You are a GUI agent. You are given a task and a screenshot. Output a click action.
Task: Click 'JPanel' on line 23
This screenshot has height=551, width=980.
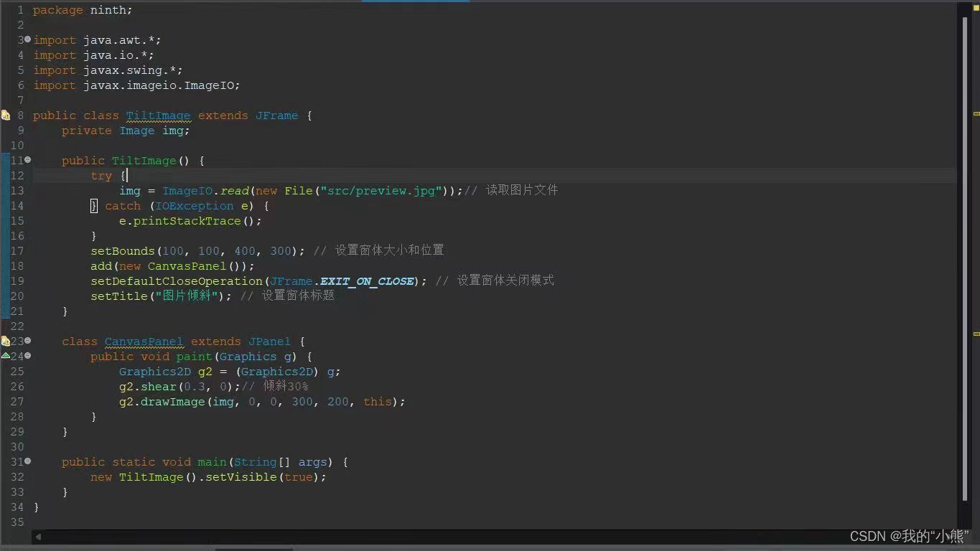tap(269, 342)
